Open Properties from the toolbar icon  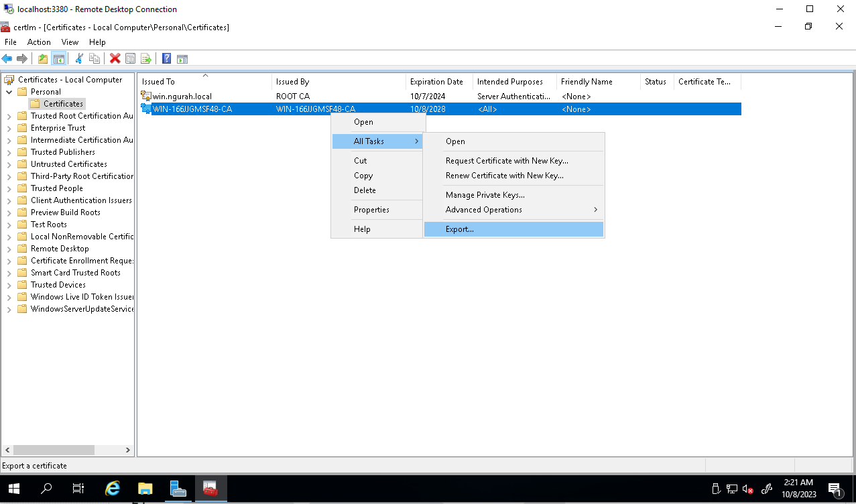click(131, 59)
